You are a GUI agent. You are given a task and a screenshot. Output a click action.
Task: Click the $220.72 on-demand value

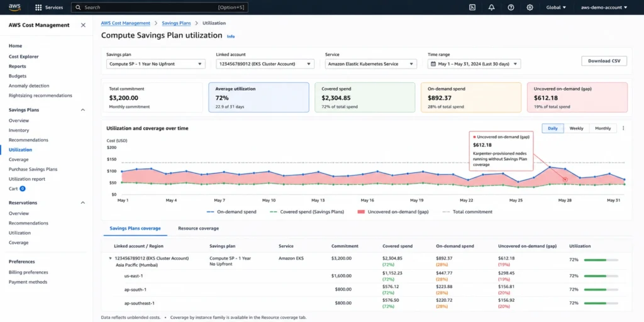(445, 300)
